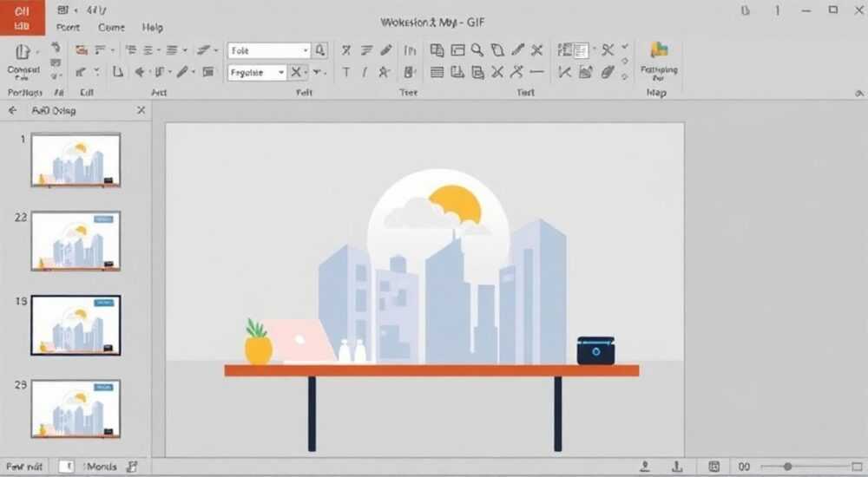Click the horizontal lines table icon

click(437, 72)
